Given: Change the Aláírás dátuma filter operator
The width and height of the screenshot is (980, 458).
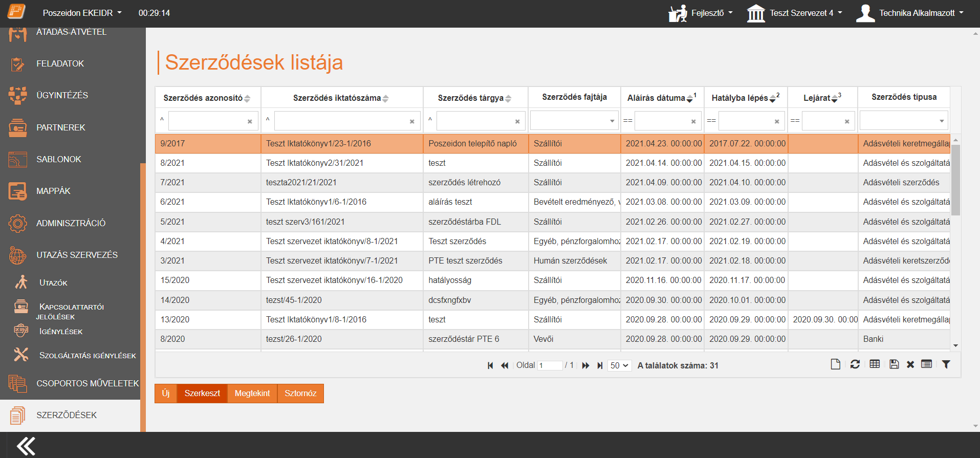Looking at the screenshot, I should click(x=628, y=121).
